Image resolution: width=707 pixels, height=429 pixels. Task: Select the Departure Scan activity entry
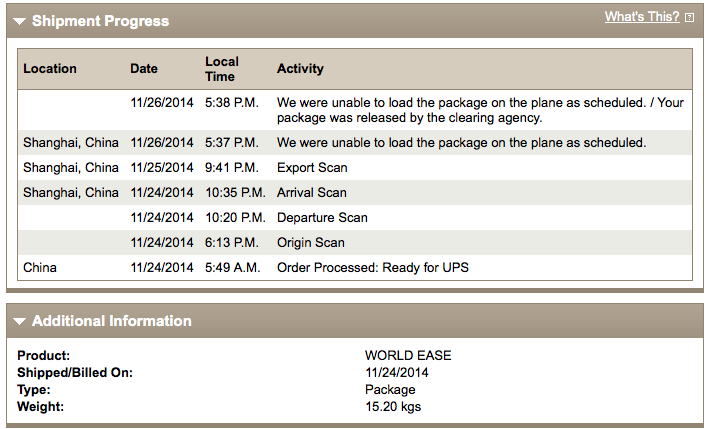click(322, 217)
